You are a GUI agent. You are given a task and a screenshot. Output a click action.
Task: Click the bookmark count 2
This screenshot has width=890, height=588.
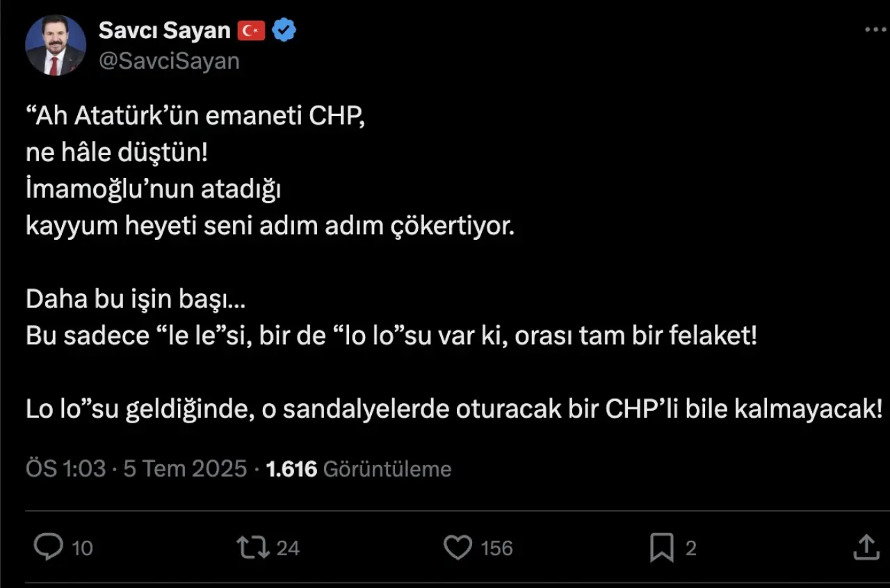coord(690,548)
